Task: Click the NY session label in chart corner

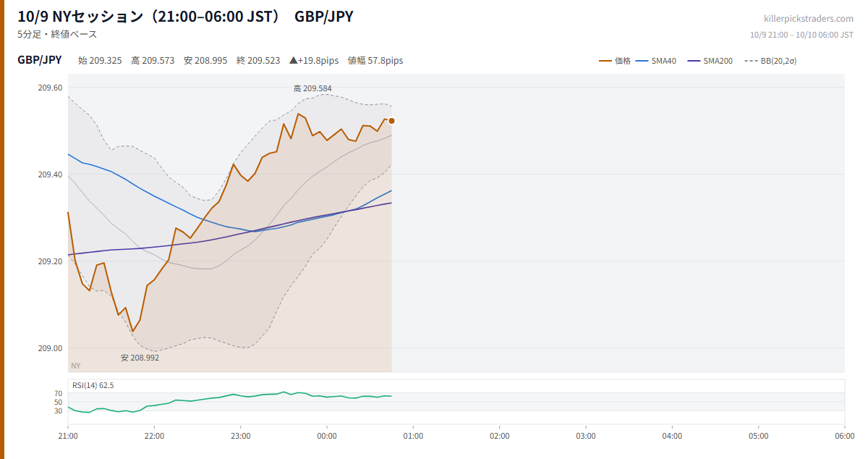Action: 75,366
